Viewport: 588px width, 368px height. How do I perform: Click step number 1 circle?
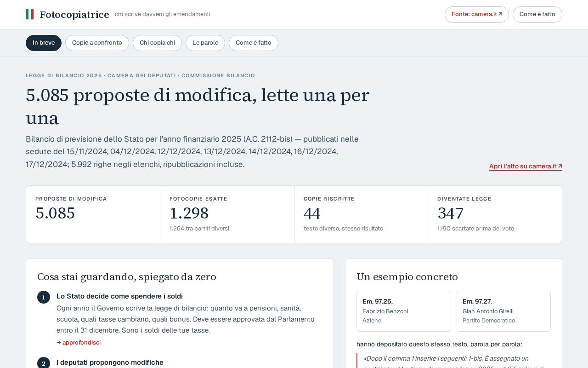click(x=44, y=297)
